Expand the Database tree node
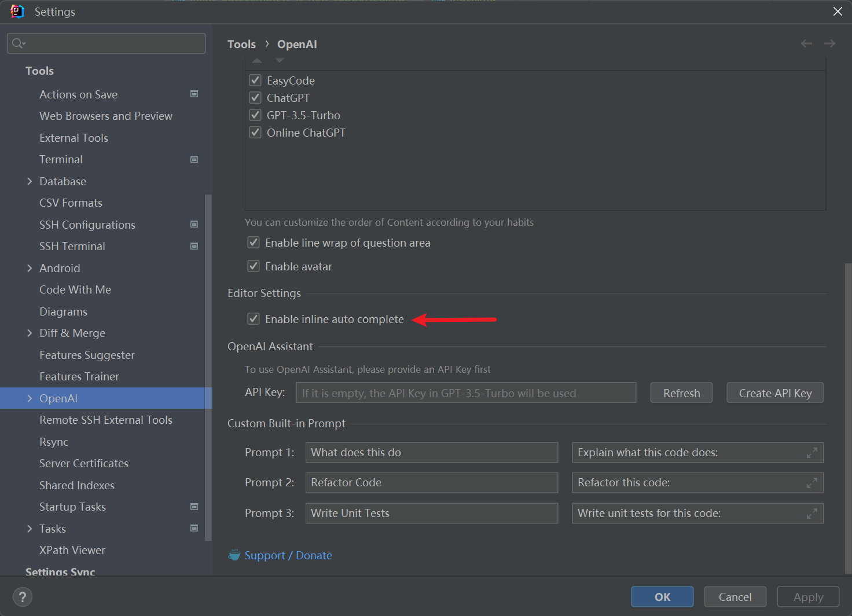 pyautogui.click(x=30, y=181)
